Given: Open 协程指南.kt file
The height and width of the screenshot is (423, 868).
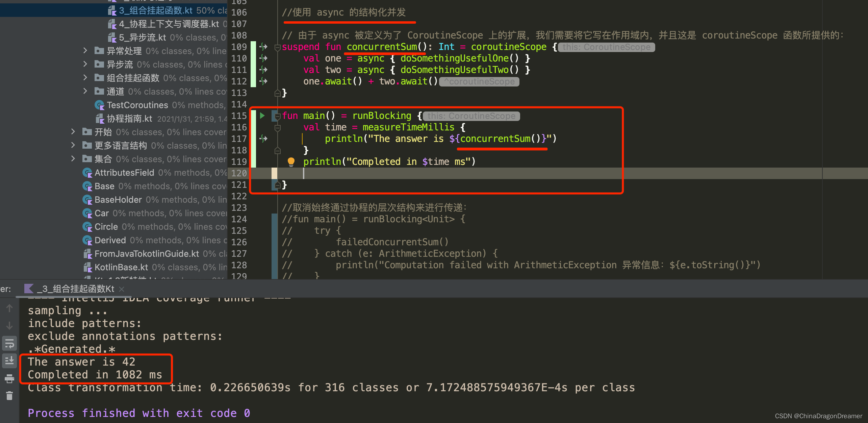Looking at the screenshot, I should [129, 119].
